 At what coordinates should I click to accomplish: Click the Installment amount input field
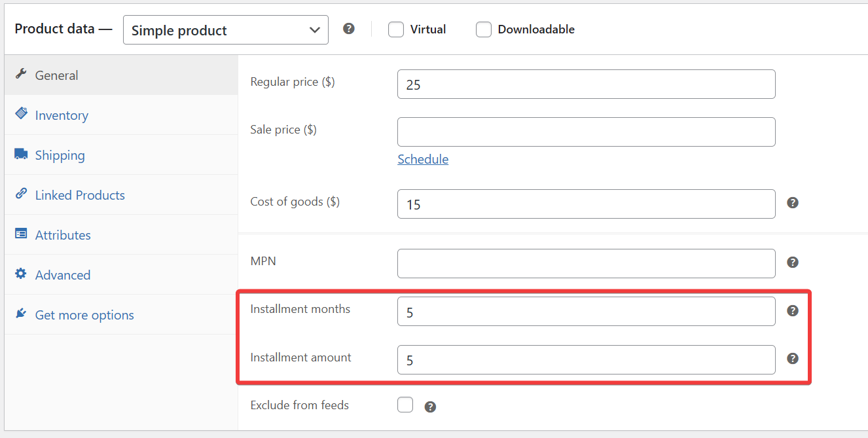[587, 360]
